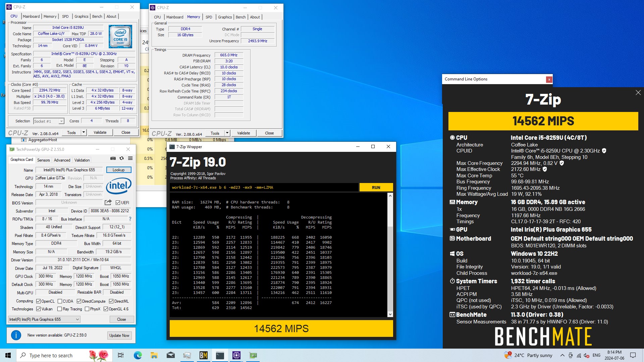Open File Explorer from the taskbar

point(154,355)
